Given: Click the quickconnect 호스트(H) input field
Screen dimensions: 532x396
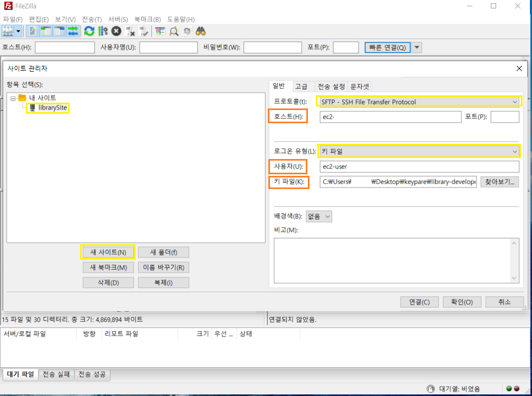Looking at the screenshot, I should (x=65, y=47).
